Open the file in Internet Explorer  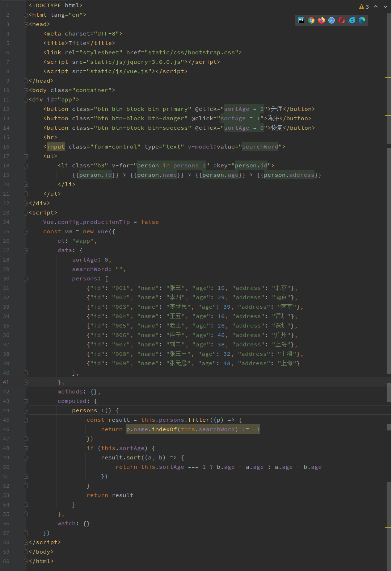tap(352, 20)
